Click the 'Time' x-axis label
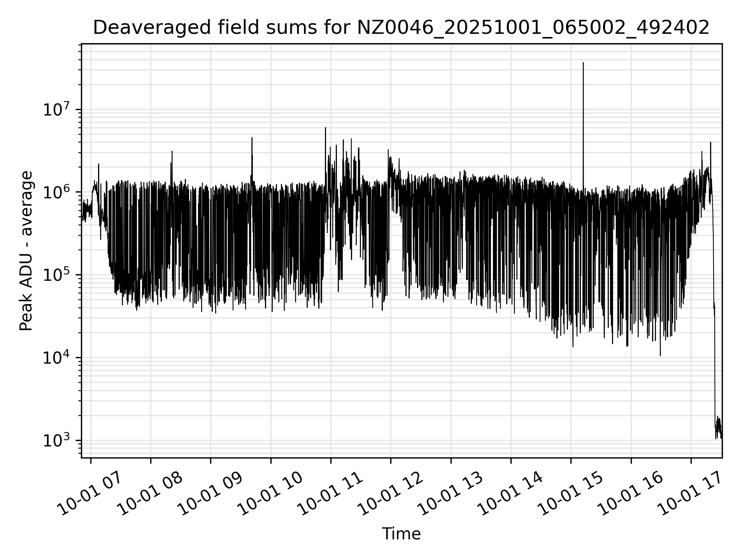Viewport: 747px width, 560px height. (401, 534)
